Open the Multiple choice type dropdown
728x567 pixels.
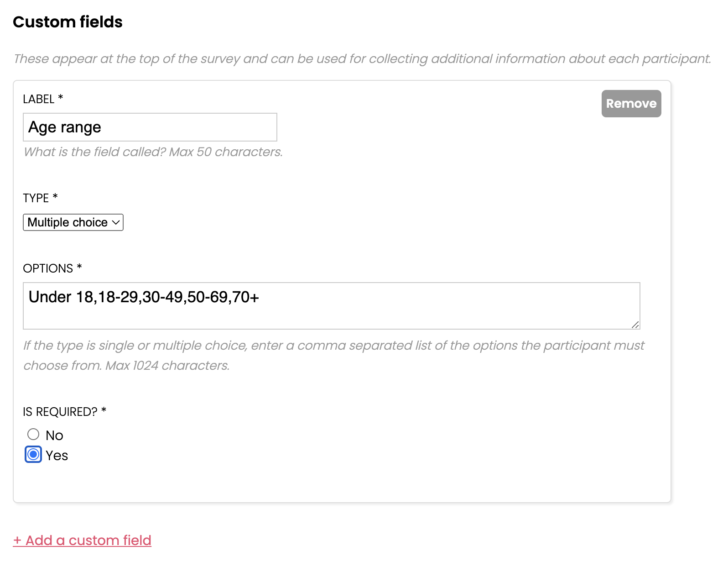73,222
